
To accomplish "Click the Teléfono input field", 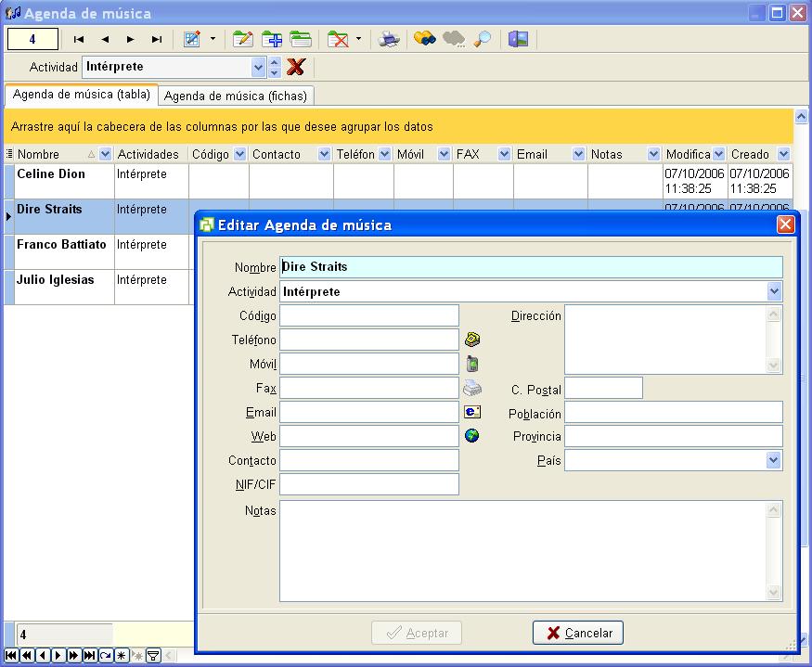I will click(x=369, y=340).
